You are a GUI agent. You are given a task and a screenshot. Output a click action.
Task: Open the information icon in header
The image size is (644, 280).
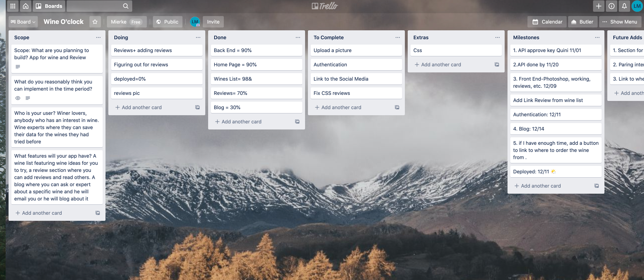pos(612,6)
